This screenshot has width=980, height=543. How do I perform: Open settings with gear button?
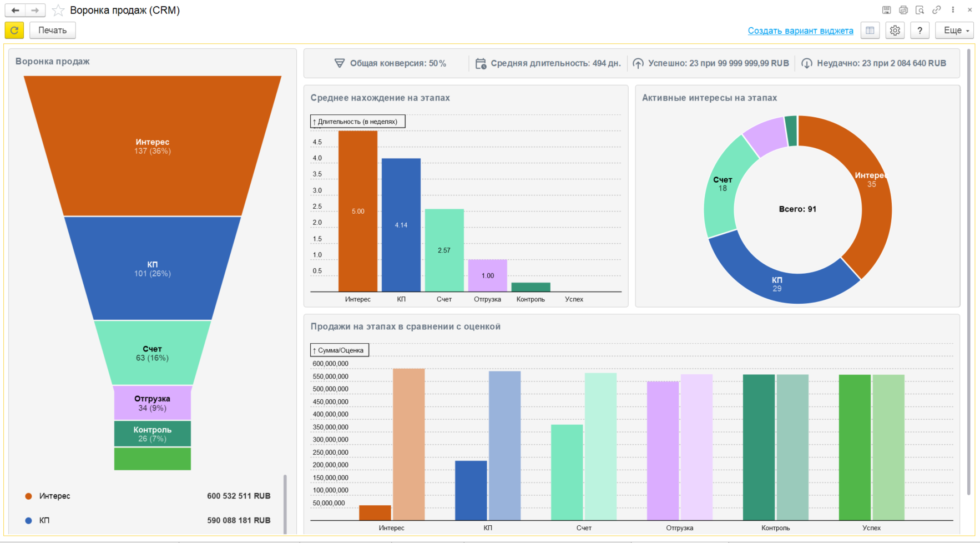[x=895, y=31]
